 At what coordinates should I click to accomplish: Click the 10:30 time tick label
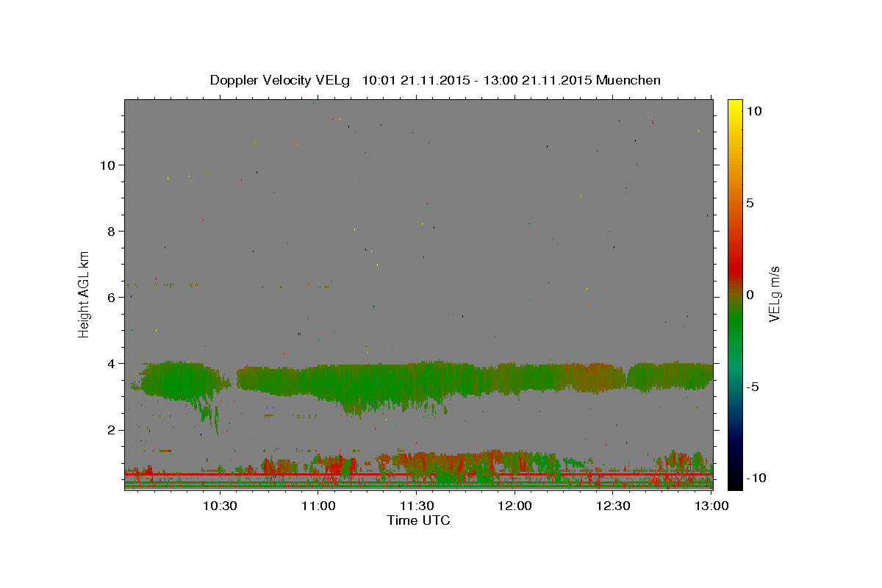(x=220, y=506)
